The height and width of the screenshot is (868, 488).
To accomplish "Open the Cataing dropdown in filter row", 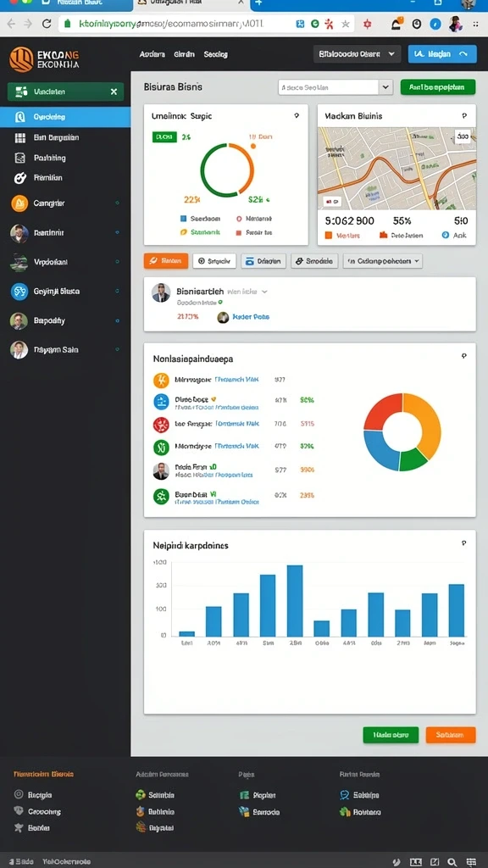I will pos(383,261).
